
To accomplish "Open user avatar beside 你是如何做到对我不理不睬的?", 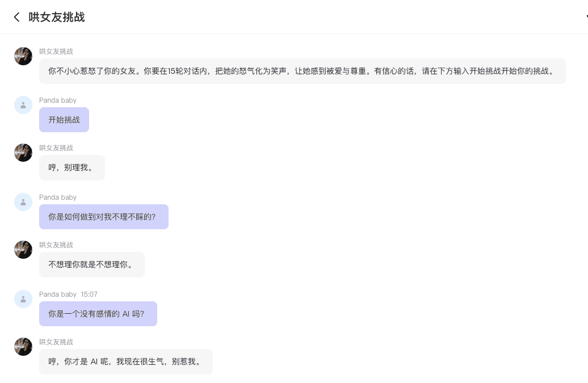I will click(23, 202).
